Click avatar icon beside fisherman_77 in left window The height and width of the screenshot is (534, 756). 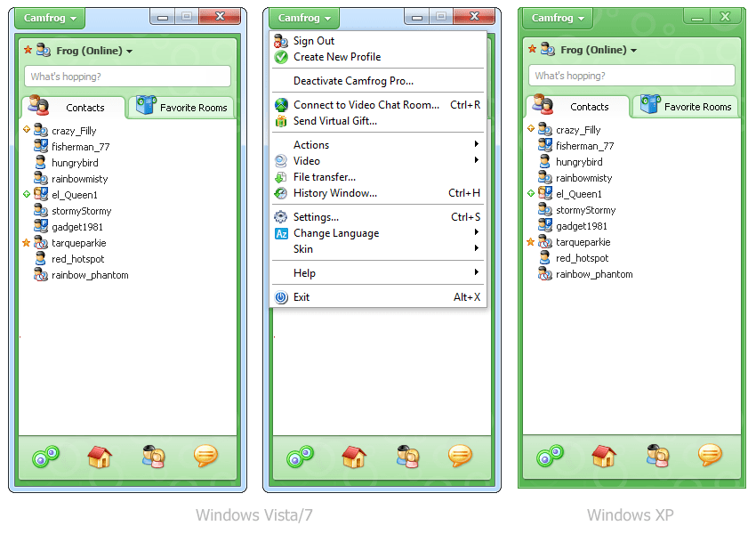tap(41, 146)
